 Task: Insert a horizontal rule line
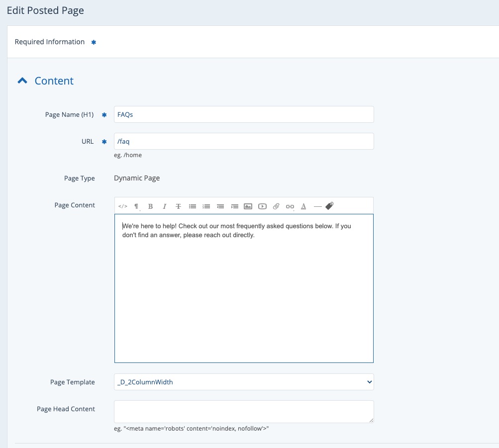tap(317, 206)
